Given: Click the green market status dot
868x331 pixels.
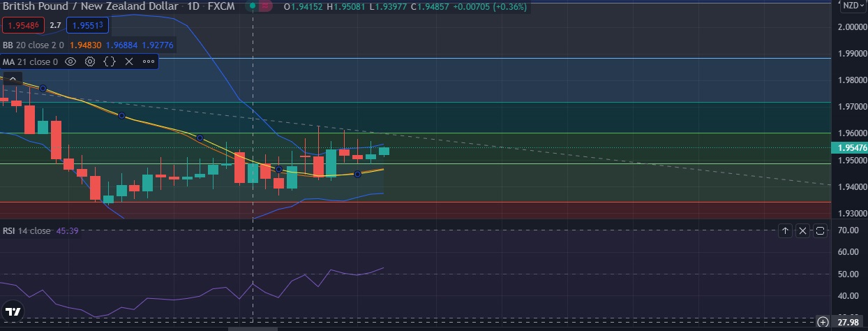Looking at the screenshot, I should click(252, 6).
